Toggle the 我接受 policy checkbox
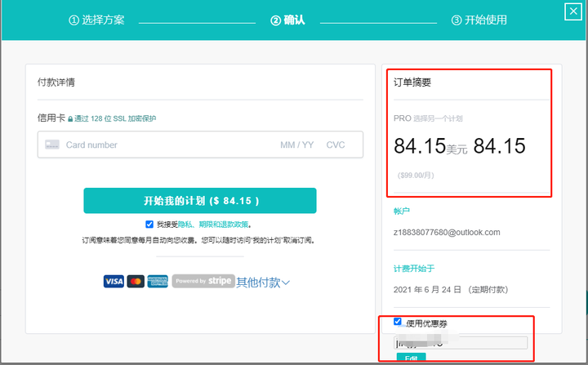The image size is (588, 365). point(149,225)
